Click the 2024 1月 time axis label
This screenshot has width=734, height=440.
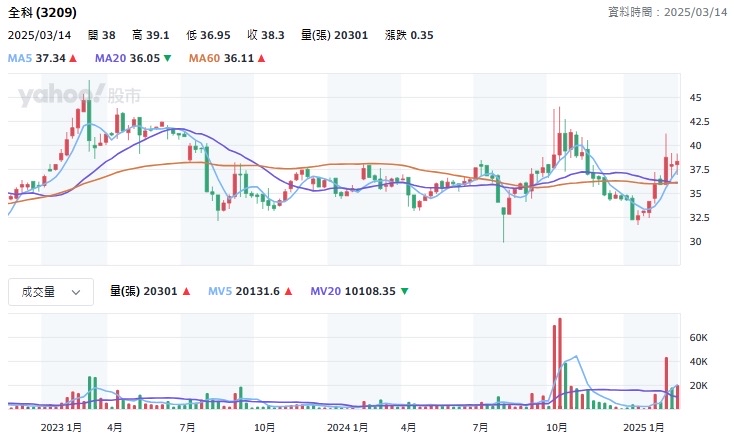click(347, 428)
